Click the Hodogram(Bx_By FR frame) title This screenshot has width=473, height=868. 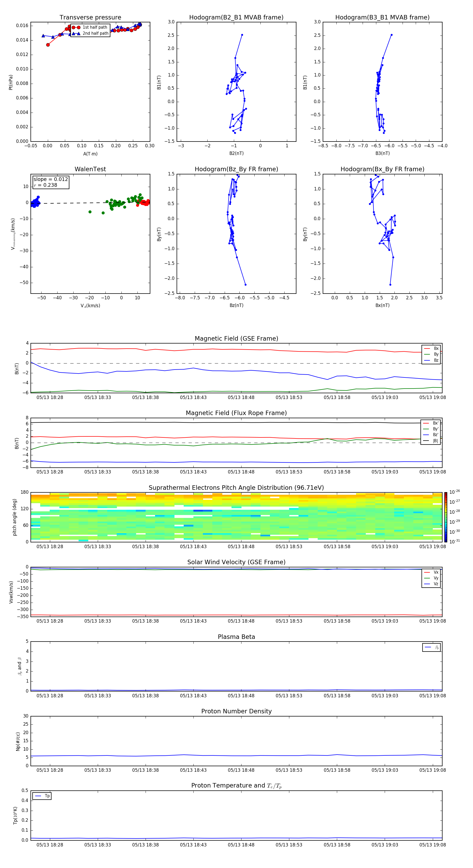click(x=382, y=169)
